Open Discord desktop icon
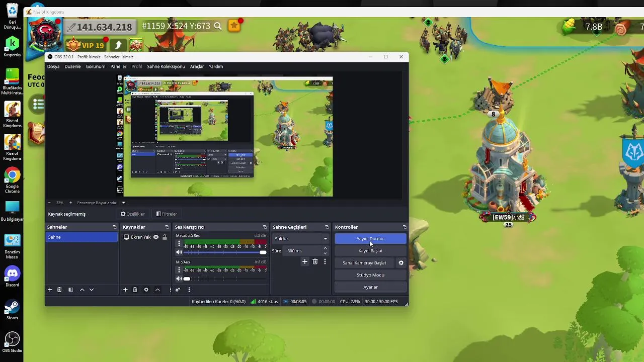The height and width of the screenshot is (362, 644). pyautogui.click(x=12, y=278)
